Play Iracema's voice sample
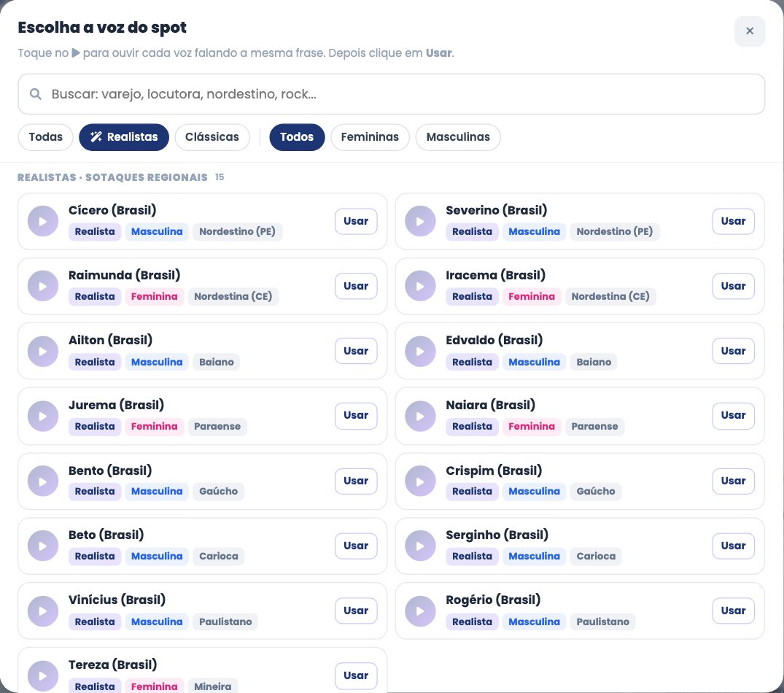 [x=420, y=286]
